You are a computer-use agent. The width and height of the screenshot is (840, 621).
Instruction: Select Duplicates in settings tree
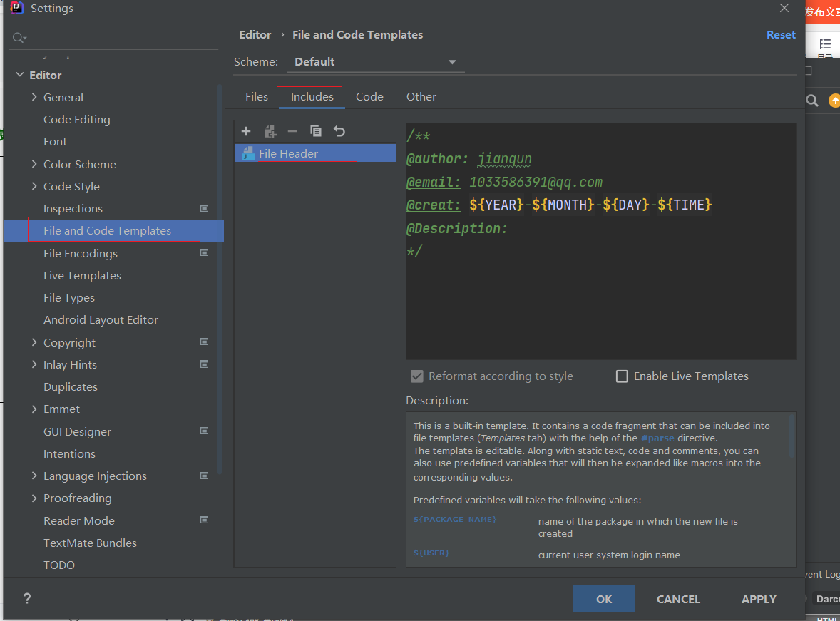tap(70, 387)
